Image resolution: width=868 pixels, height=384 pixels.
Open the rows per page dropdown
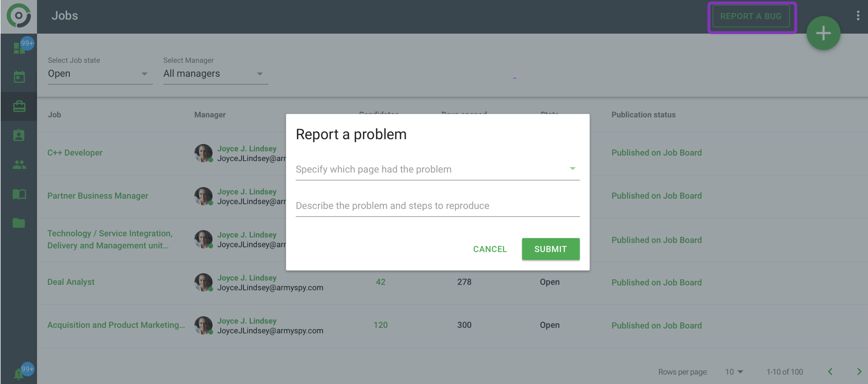coord(734,372)
